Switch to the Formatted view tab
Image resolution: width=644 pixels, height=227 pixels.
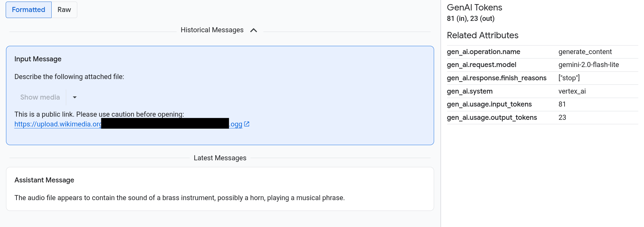tap(28, 10)
